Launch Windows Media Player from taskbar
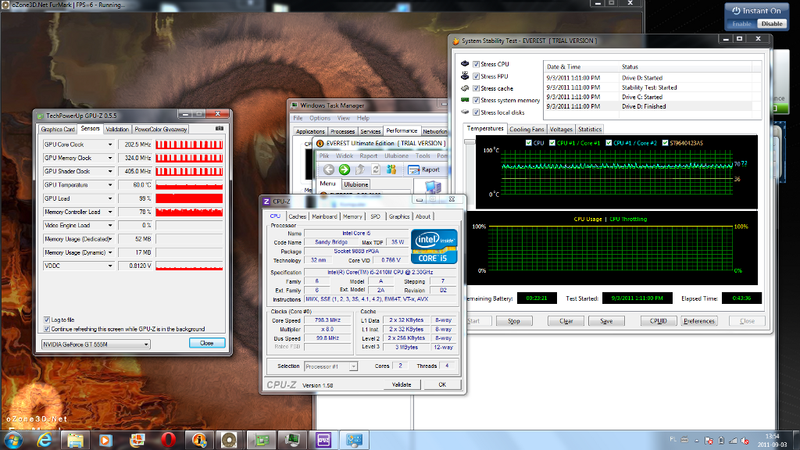 click(x=106, y=440)
